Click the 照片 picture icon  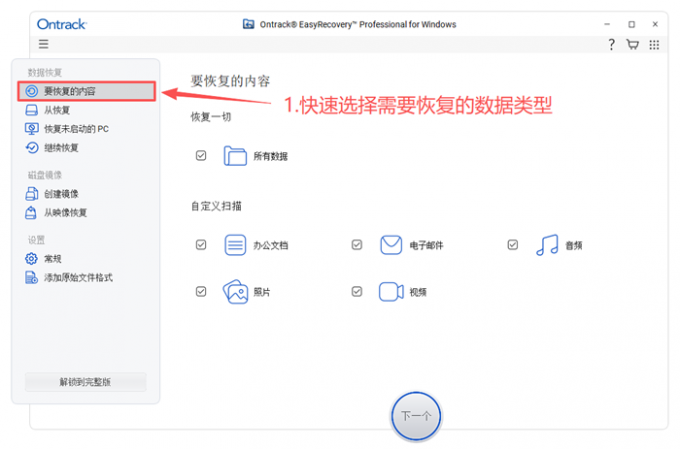235,292
